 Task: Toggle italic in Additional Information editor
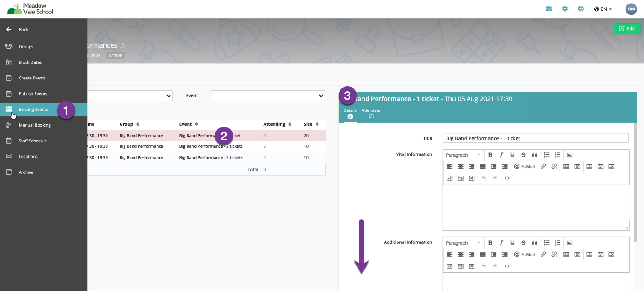pyautogui.click(x=501, y=243)
